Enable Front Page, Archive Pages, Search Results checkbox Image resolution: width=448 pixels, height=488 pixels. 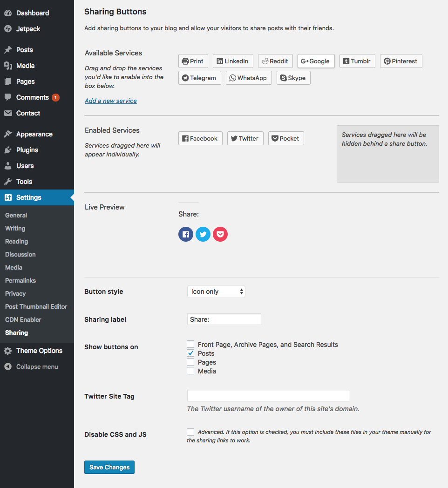(190, 344)
